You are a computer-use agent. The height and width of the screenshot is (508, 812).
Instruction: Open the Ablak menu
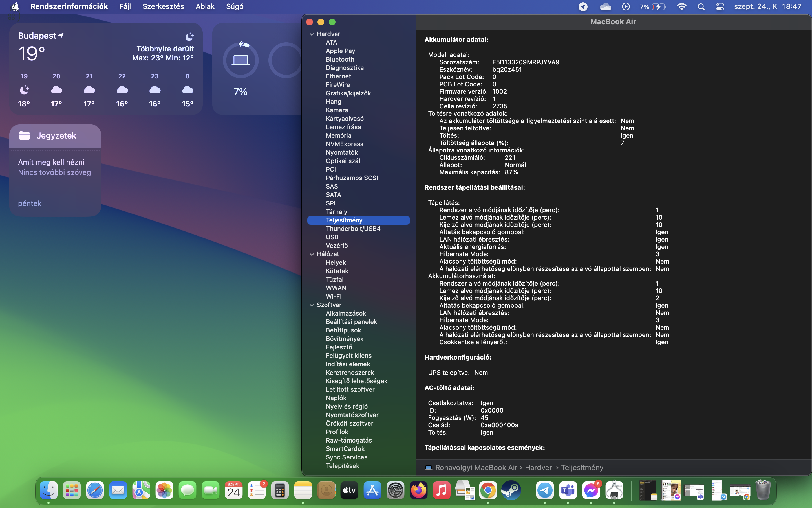205,6
